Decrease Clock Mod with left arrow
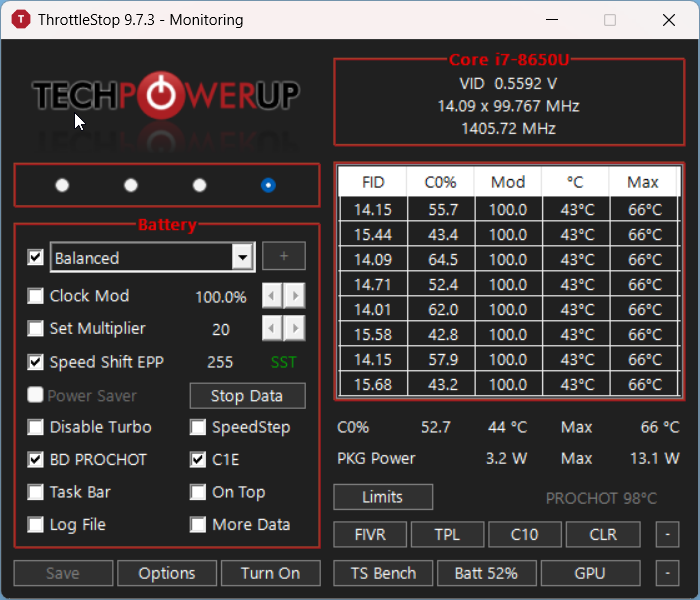Viewport: 700px width, 600px height. pyautogui.click(x=272, y=296)
